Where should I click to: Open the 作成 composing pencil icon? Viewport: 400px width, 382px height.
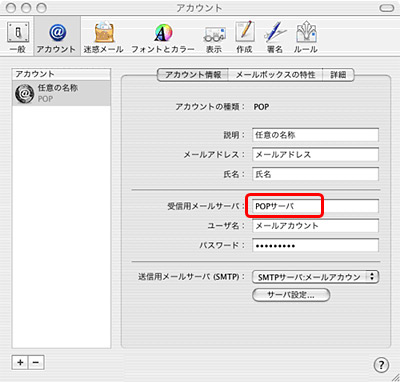245,37
